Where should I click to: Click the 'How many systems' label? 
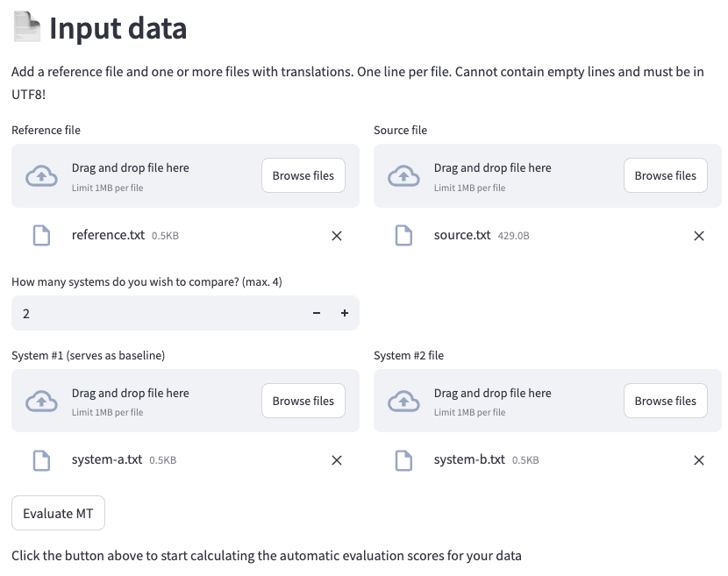tap(146, 281)
